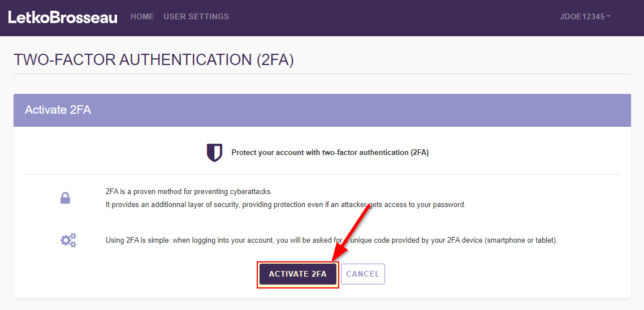Click the empty area of the purple navigation bar
This screenshot has height=310, width=644.
[396, 17]
